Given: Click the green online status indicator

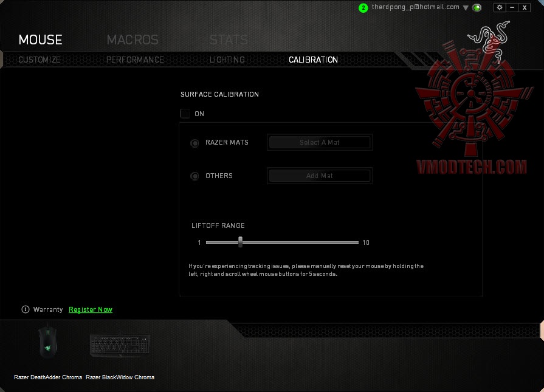Looking at the screenshot, I should tap(477, 8).
